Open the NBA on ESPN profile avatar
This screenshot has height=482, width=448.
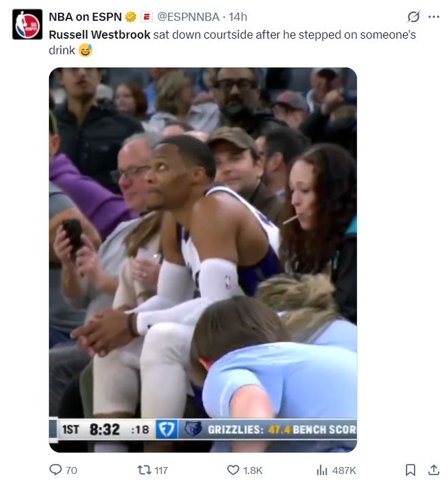27,24
